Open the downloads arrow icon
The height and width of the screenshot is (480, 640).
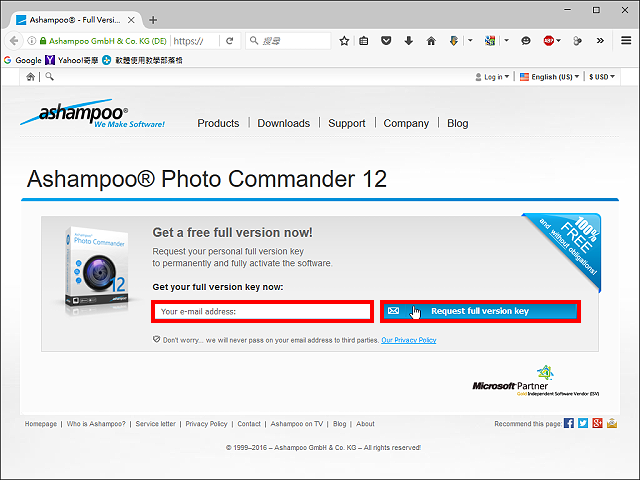pyautogui.click(x=409, y=41)
